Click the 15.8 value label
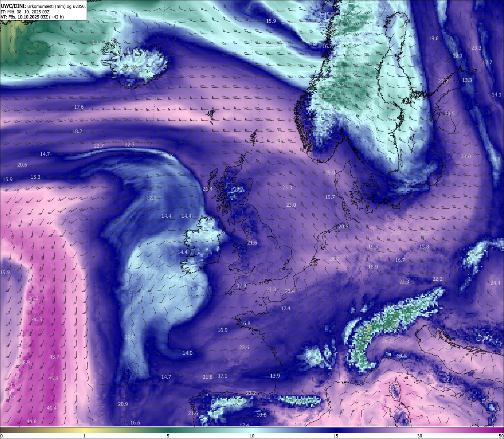The image size is (504, 439). tap(424, 246)
